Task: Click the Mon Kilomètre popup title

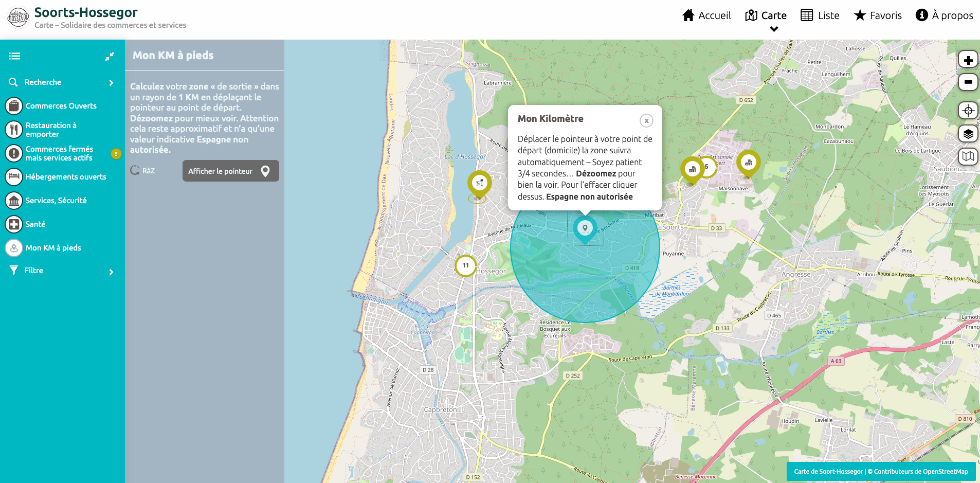Action: 551,119
